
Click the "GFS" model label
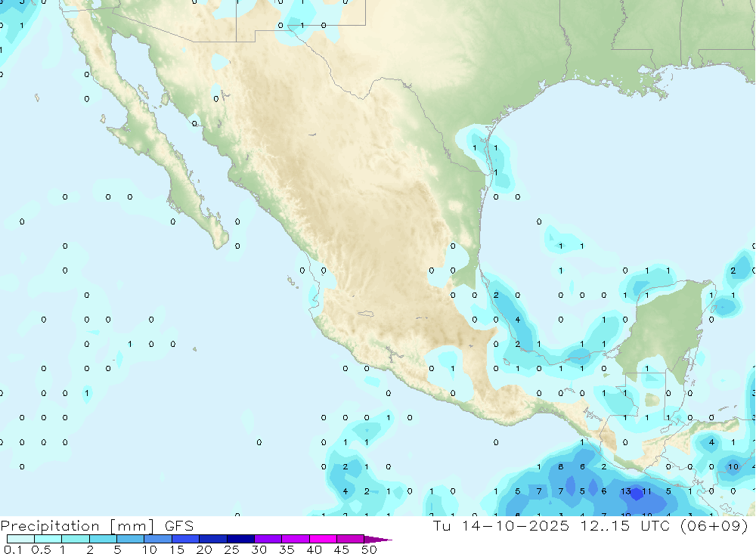(x=179, y=525)
